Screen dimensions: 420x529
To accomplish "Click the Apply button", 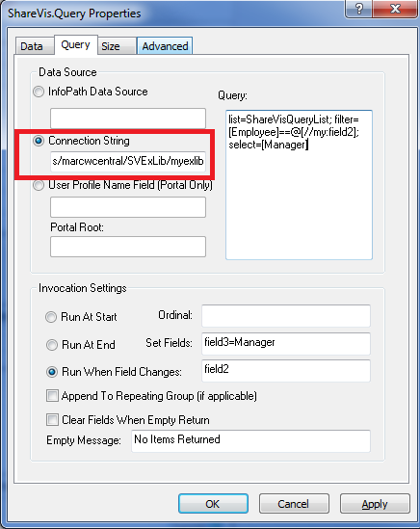I will click(375, 504).
